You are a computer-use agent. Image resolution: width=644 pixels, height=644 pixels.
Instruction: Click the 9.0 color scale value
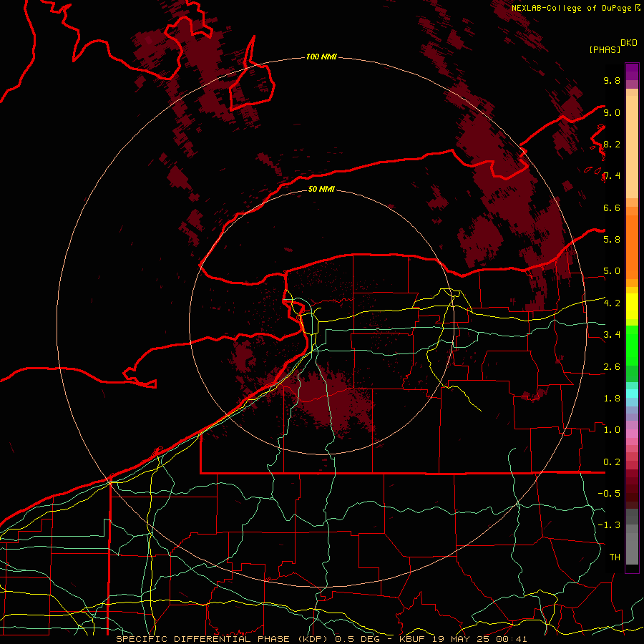tap(612, 113)
